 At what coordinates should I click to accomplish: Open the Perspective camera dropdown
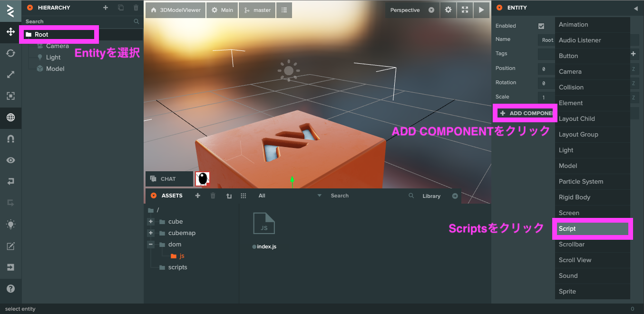412,10
